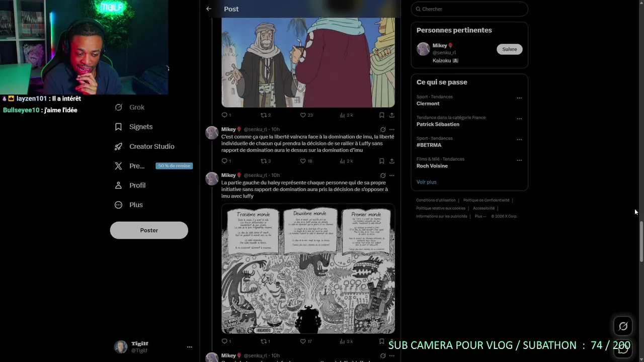Open Signets bookmarks in the sidebar
This screenshot has height=362, width=644.
pyautogui.click(x=134, y=127)
